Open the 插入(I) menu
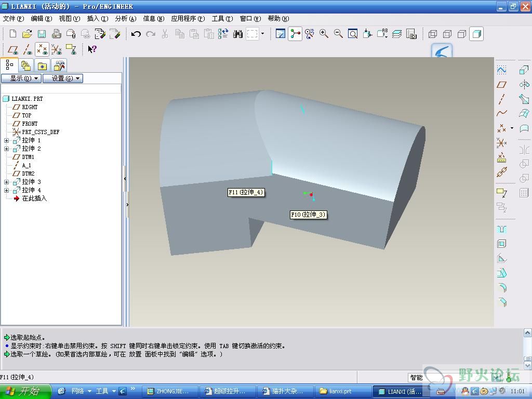 (98, 19)
